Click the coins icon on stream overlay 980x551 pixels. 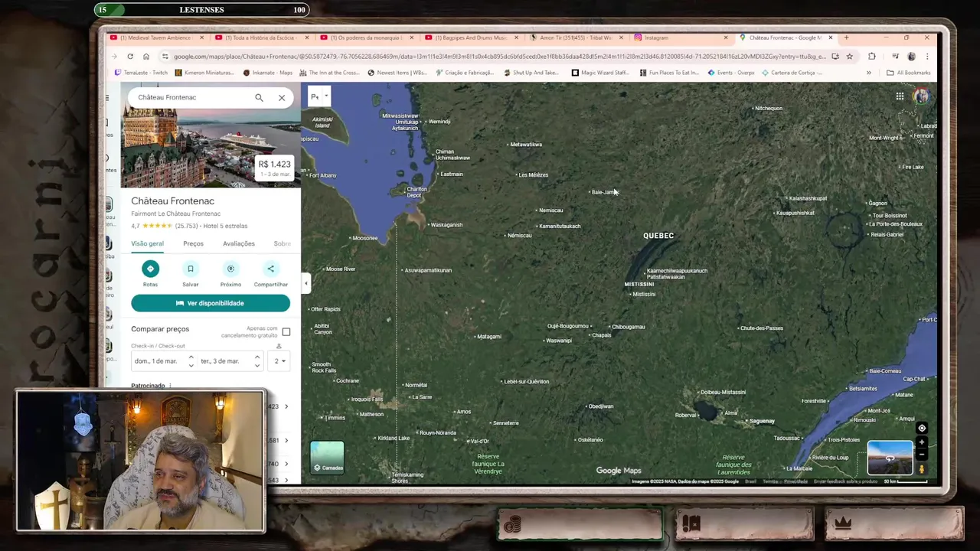pyautogui.click(x=512, y=524)
